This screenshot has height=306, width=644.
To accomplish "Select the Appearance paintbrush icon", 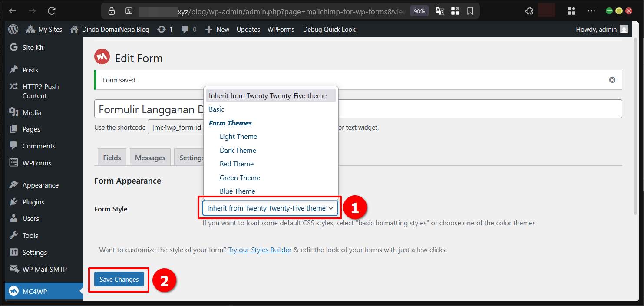I will (13, 184).
